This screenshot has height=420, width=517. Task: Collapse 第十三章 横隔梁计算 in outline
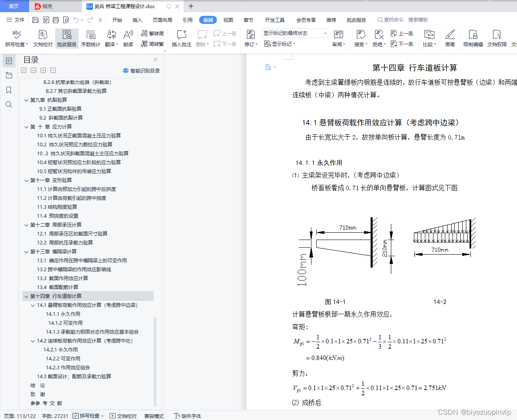26,252
